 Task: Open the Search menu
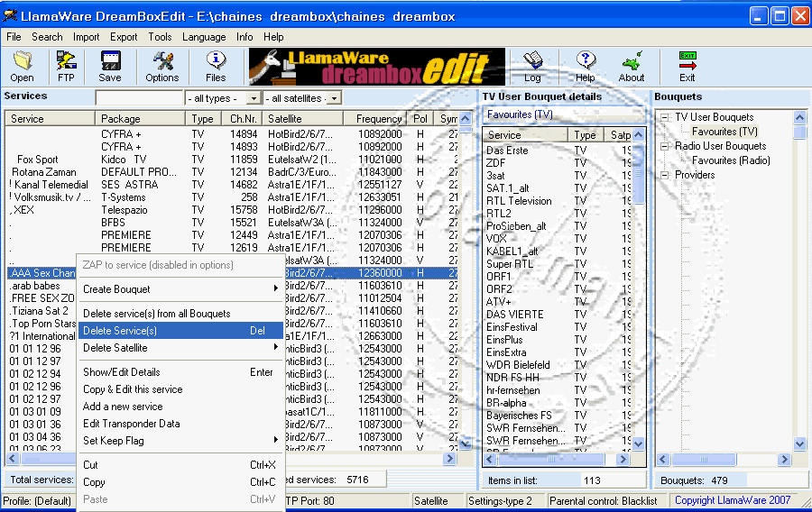pyautogui.click(x=47, y=37)
